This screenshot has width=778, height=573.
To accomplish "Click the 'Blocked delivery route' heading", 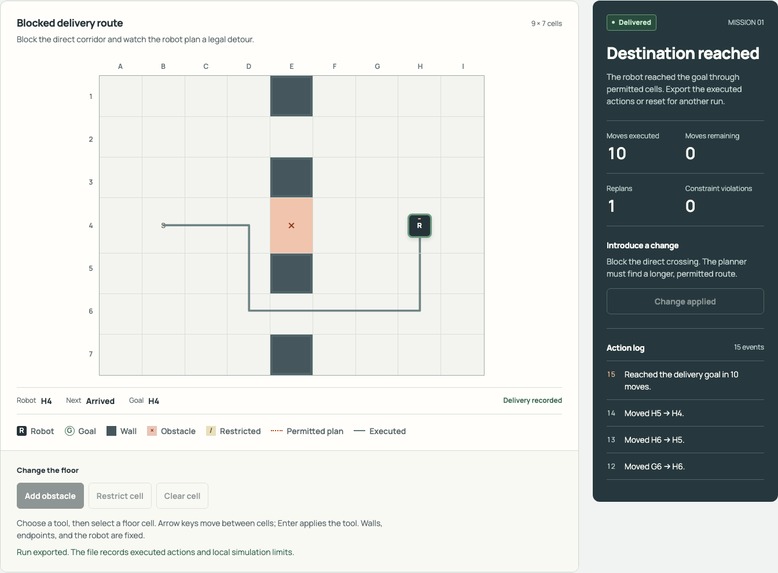I will (69, 23).
